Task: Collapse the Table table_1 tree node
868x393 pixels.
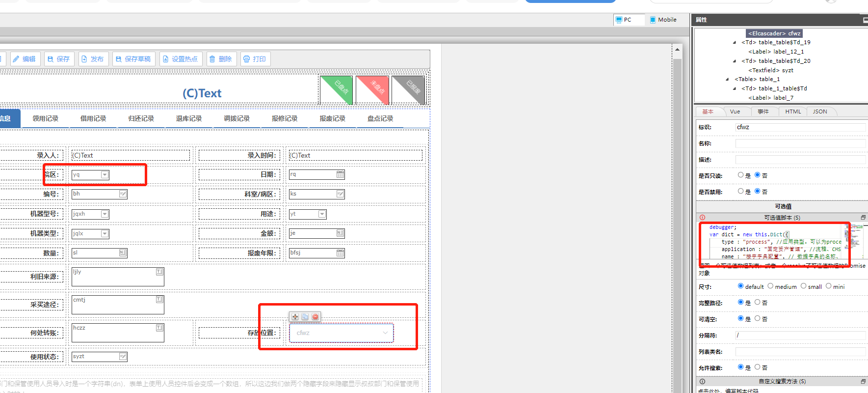Action: [728, 79]
